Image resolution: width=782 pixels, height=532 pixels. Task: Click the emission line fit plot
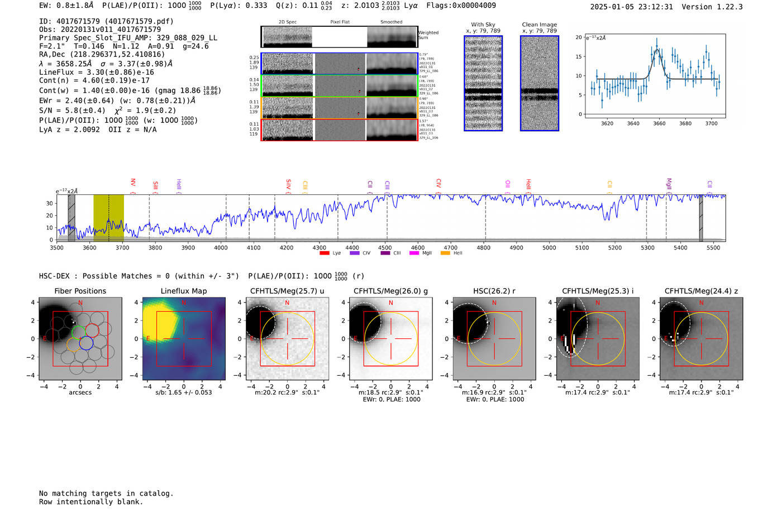pos(655,75)
